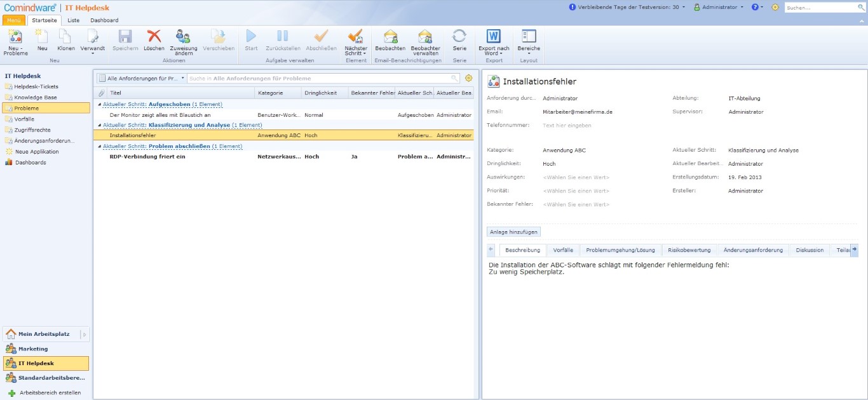Click the Neu document icon
This screenshot has width=868, height=400.
42,37
